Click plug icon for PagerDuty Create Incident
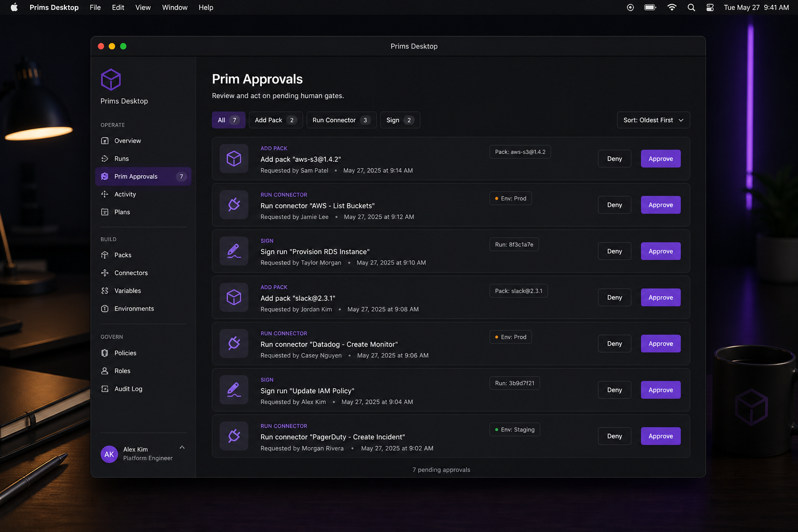Image resolution: width=798 pixels, height=532 pixels. point(234,436)
